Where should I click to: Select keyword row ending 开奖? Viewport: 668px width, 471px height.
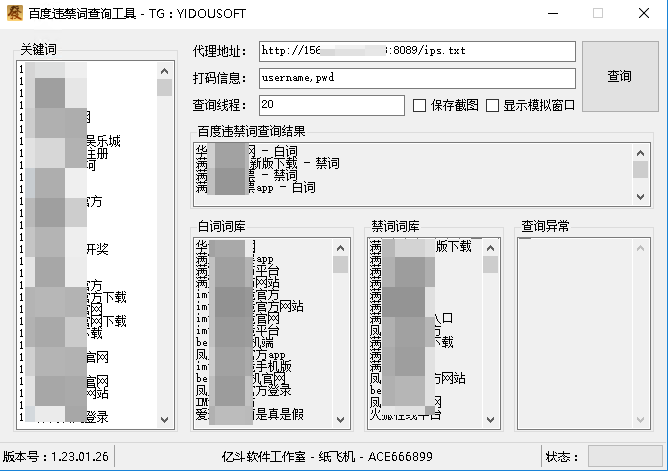64,249
